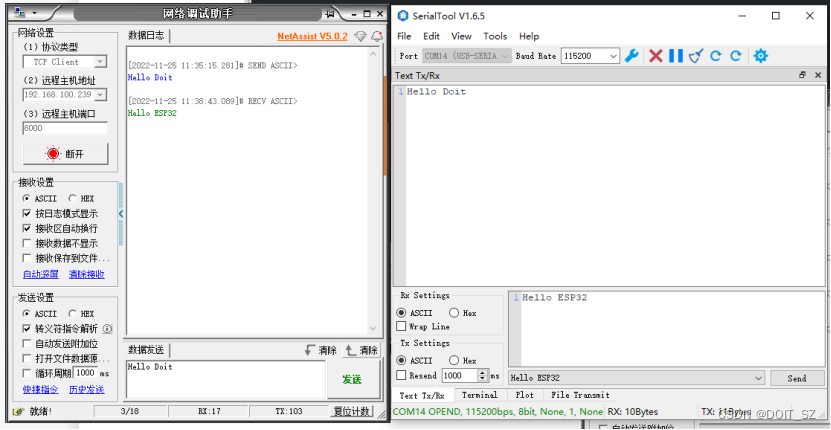The image size is (831, 430).
Task: Click the blue pause icon in SerialTool toolbar
Action: 676,56
